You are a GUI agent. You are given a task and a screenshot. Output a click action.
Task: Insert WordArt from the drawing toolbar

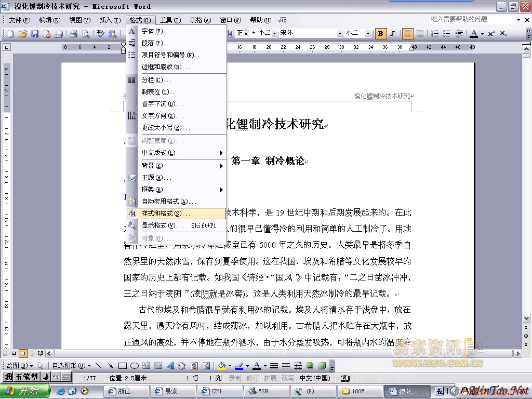coord(170,366)
